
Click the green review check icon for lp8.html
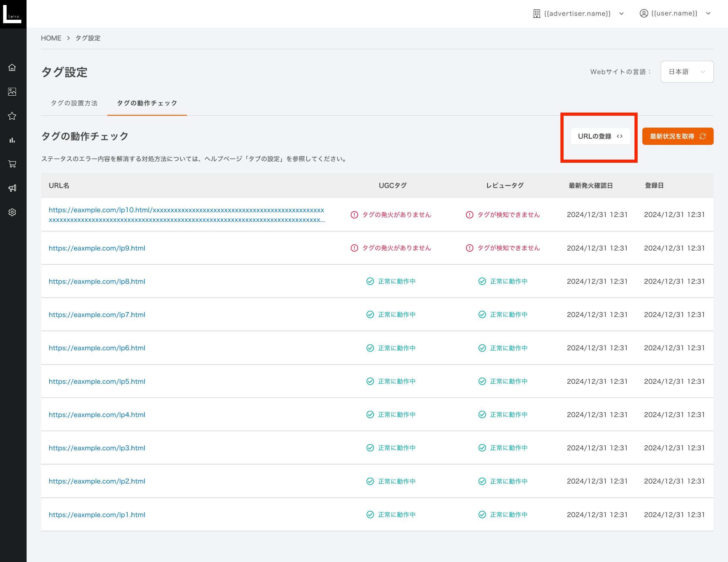click(x=482, y=282)
